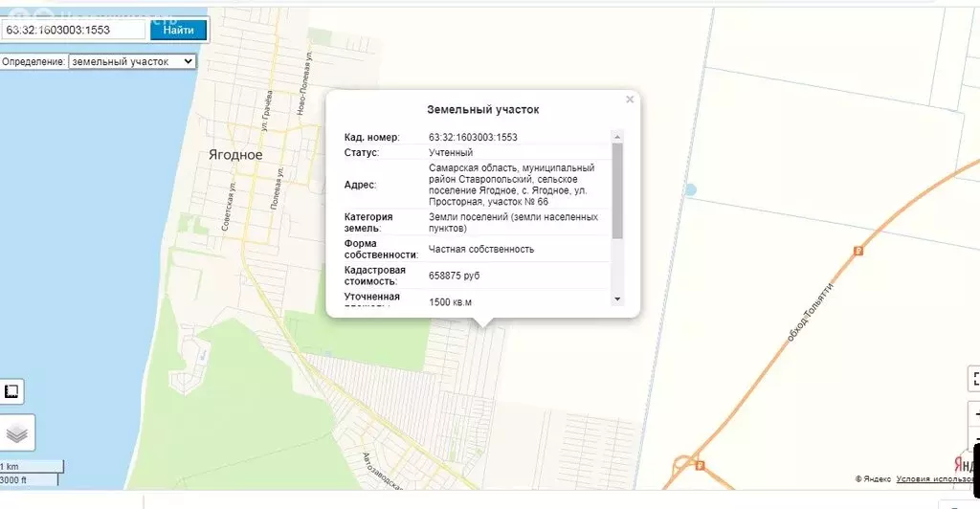Screen dimensions: 980x509
Task: Click the Частная собственность value
Action: [x=481, y=249]
